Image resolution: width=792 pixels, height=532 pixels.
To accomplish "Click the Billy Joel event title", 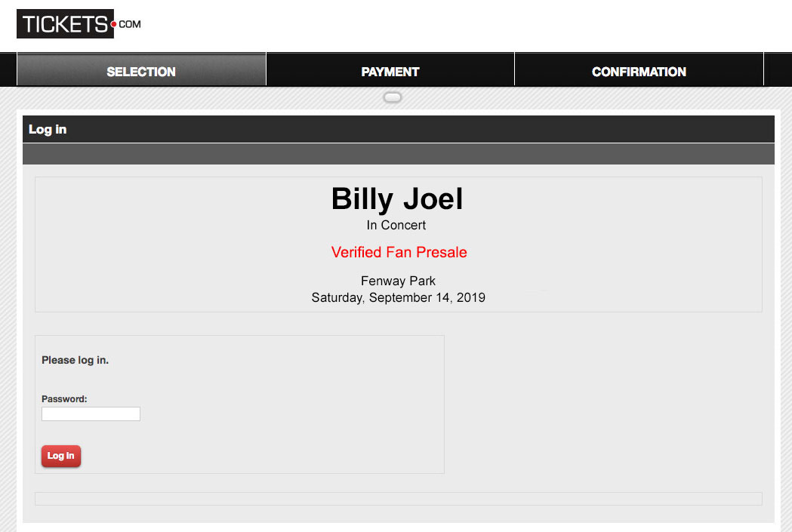I will point(397,199).
